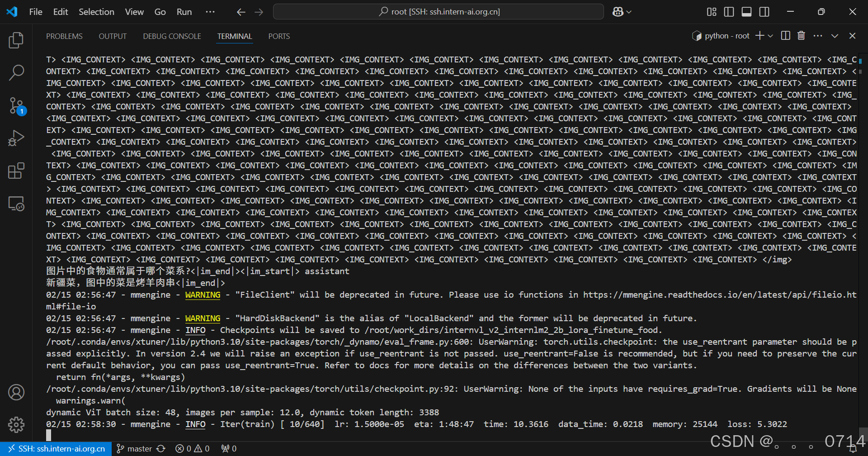Click the command center search box
Viewport: 868px width, 456px height.
click(439, 12)
